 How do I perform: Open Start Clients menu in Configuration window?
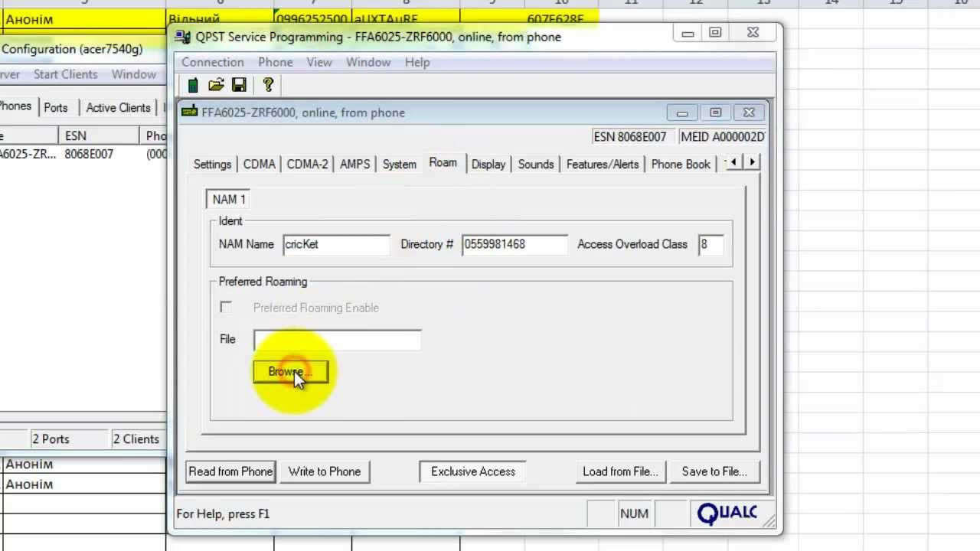pos(66,74)
